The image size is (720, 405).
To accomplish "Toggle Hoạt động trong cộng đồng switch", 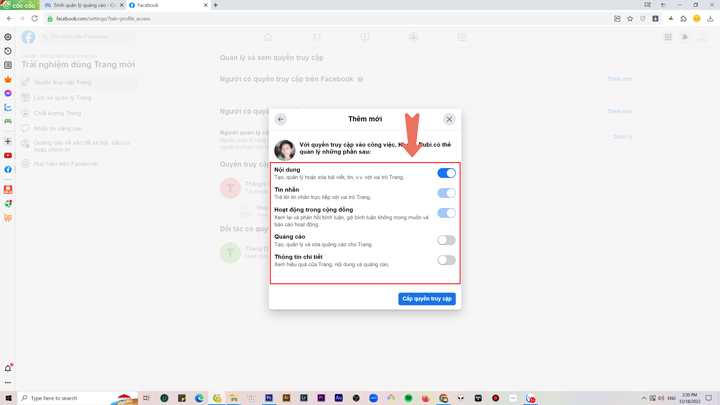I will point(446,213).
